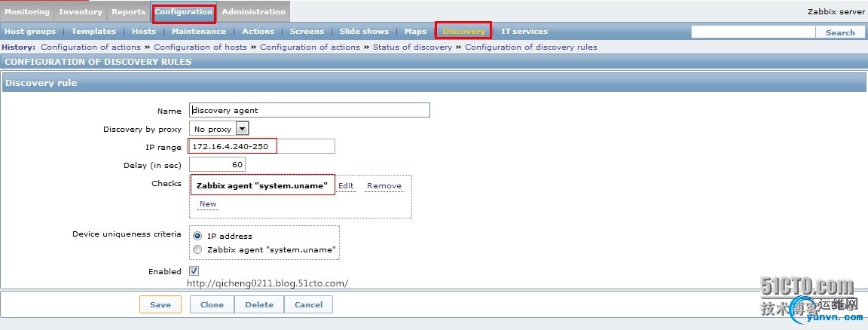Click the Zabbix agent "system.uname" check text

(262, 186)
